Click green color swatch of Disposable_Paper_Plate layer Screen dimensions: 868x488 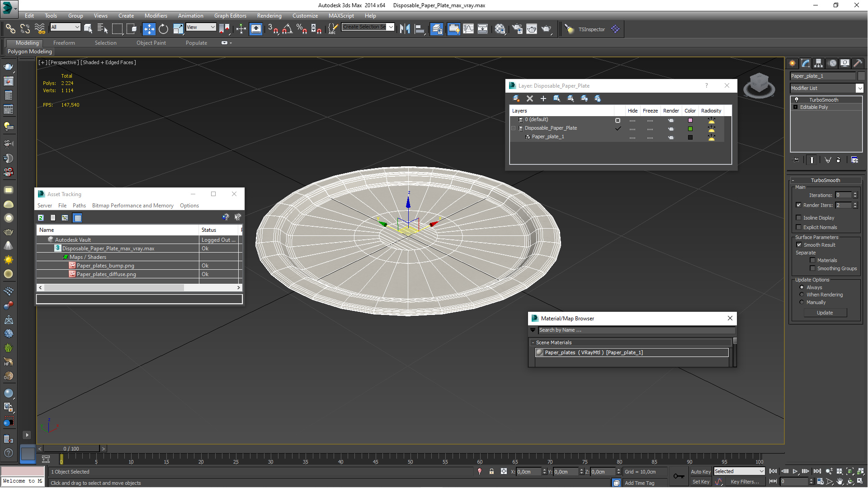[690, 129]
